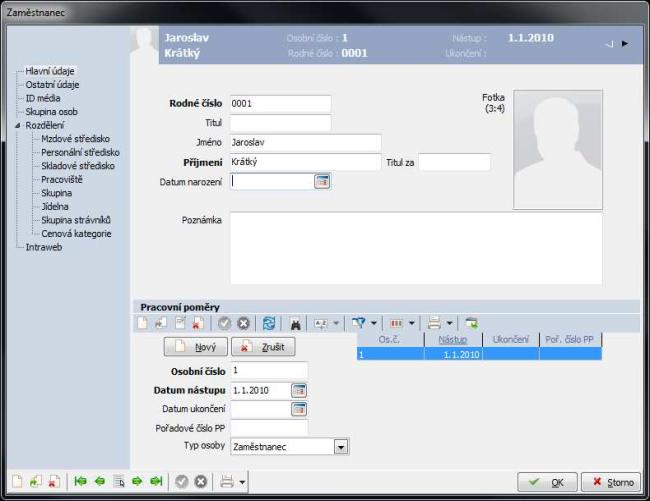Show previous employee via header left arrow
This screenshot has height=501, width=650.
click(x=609, y=44)
